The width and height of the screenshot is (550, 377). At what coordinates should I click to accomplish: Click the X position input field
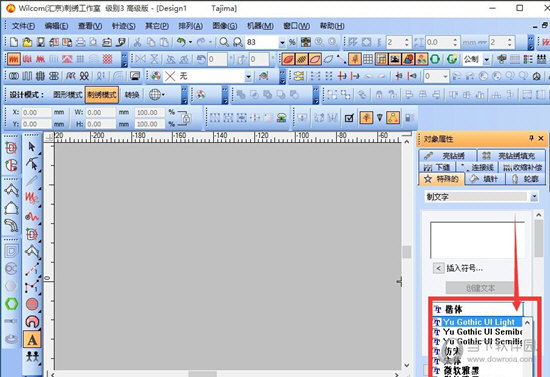click(36, 113)
